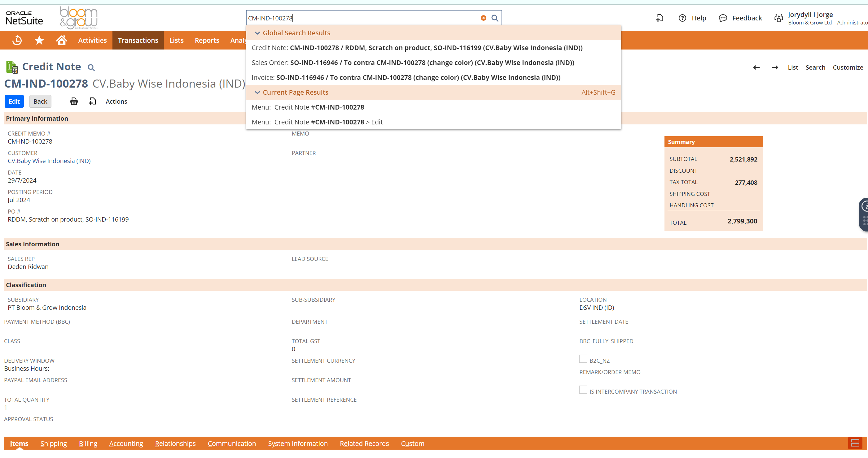
Task: Click the sales rep Deden Ridwan
Action: [28, 267]
